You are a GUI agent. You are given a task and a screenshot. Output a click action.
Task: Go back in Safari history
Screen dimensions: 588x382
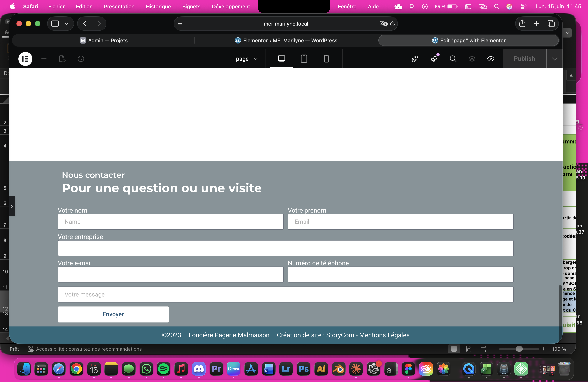pos(84,24)
